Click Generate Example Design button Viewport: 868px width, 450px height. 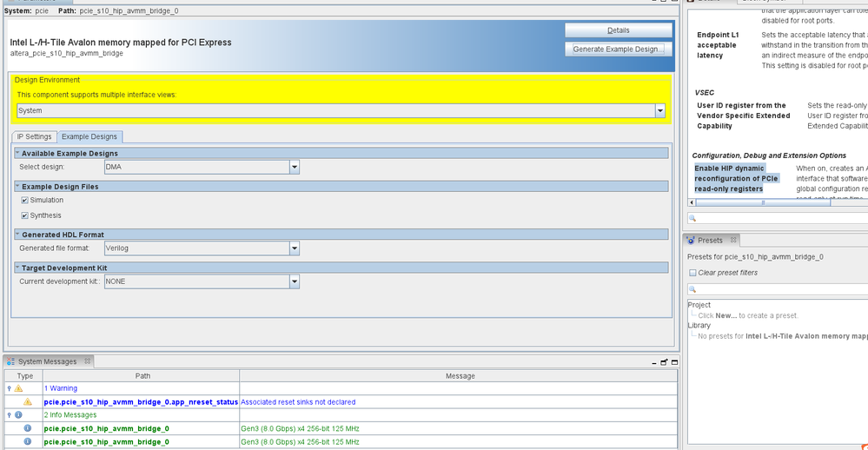tap(619, 50)
